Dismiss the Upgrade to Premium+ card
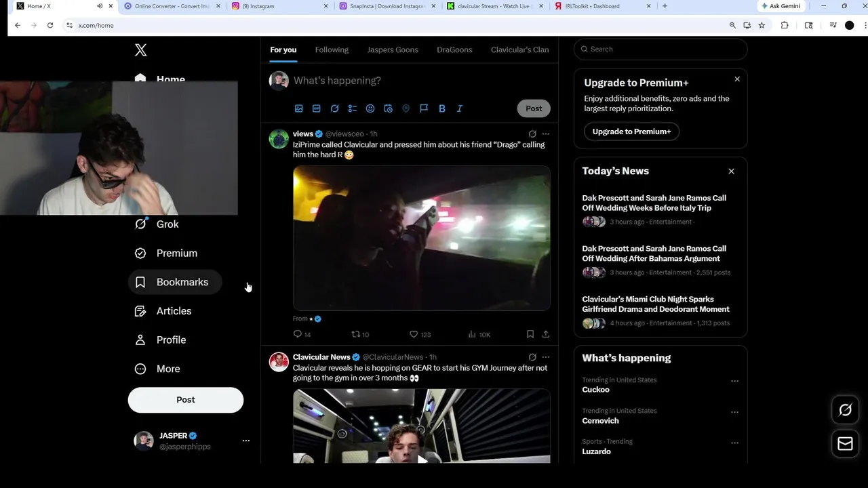This screenshot has height=488, width=868. (737, 79)
